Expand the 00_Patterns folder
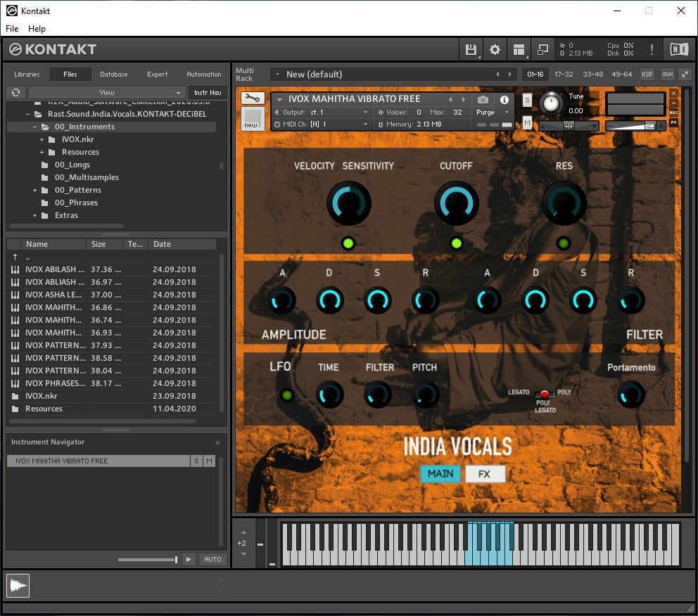This screenshot has width=698, height=616. click(34, 190)
